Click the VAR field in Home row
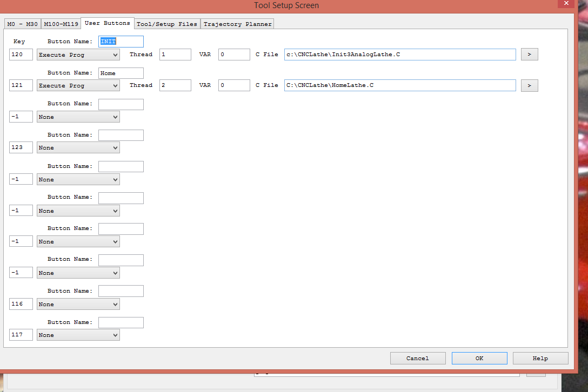Image resolution: width=588 pixels, height=392 pixels. point(233,85)
